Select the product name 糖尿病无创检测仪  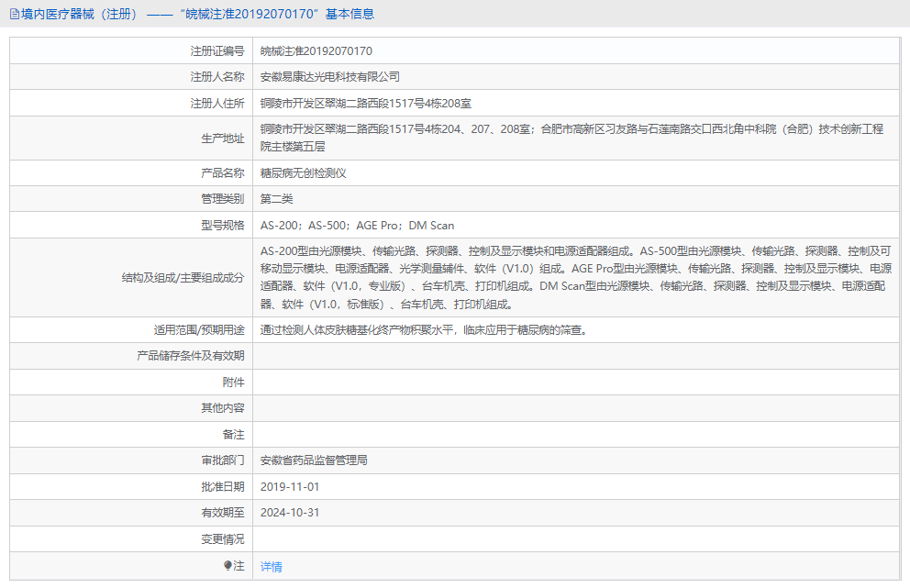coord(301,172)
